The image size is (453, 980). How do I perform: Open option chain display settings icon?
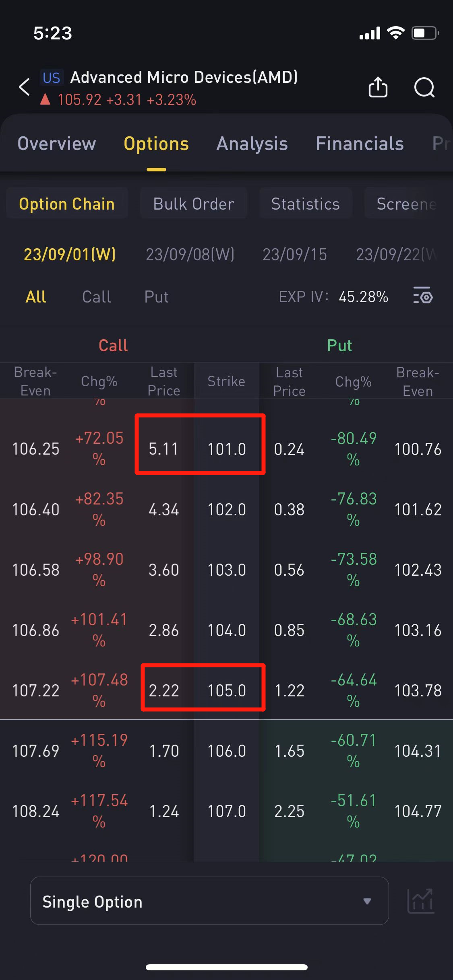(x=423, y=296)
